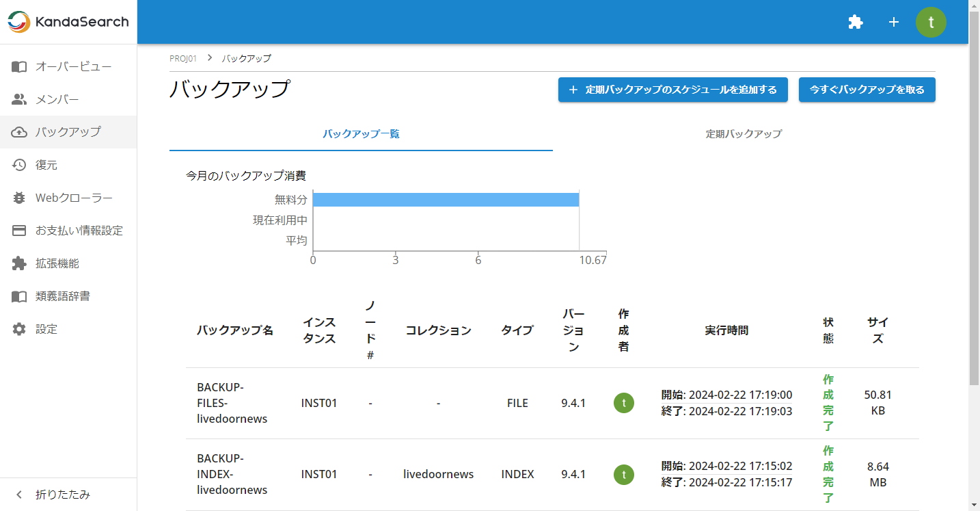Click INDEX type cell

pos(517,474)
